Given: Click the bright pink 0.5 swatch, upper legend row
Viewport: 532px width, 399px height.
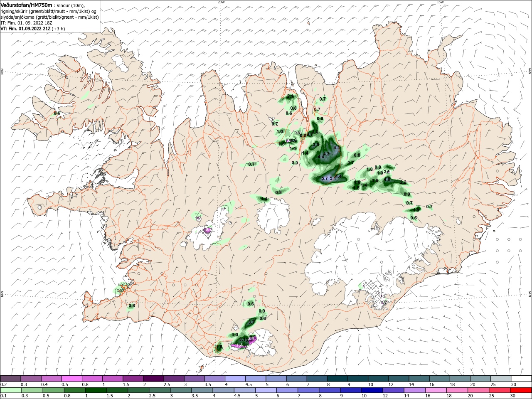Looking at the screenshot, I should [x=71, y=379].
